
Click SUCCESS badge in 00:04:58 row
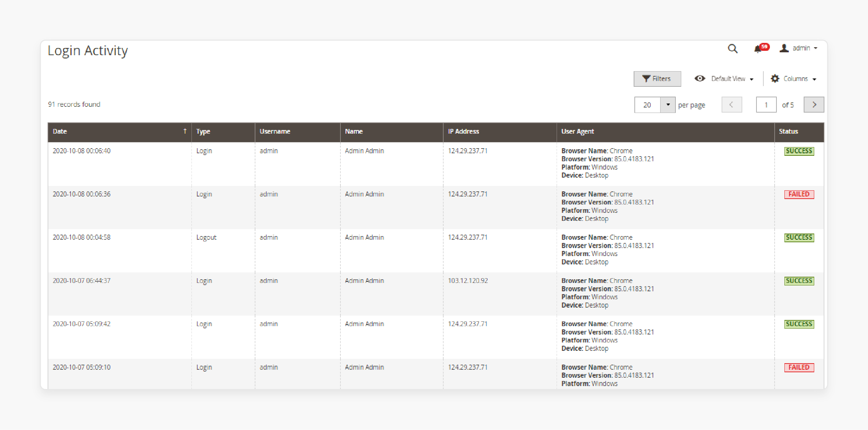click(799, 238)
